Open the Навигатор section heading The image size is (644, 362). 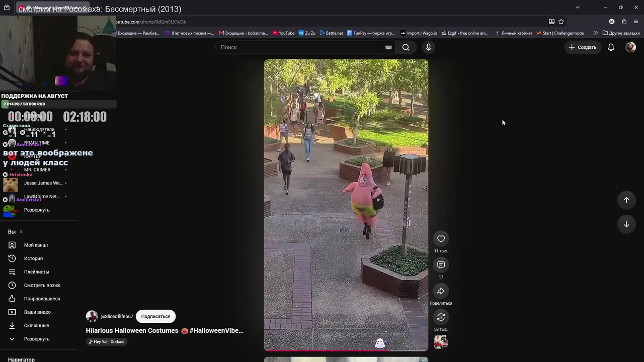21,359
